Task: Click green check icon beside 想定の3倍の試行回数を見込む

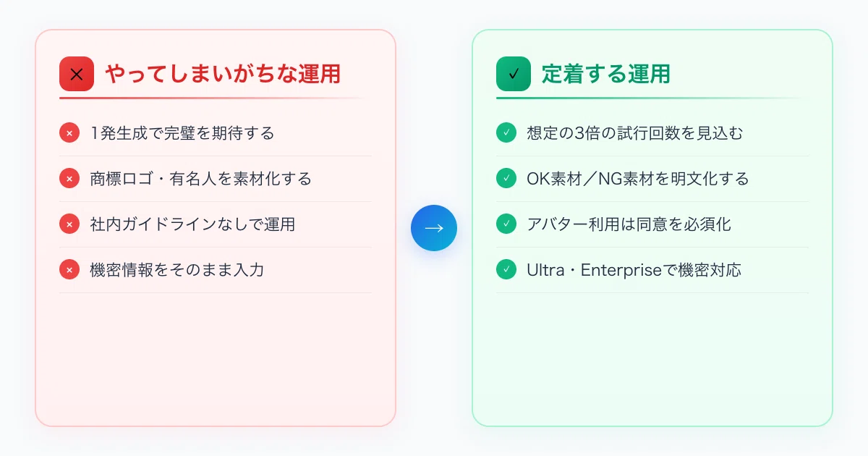Action: coord(506,133)
